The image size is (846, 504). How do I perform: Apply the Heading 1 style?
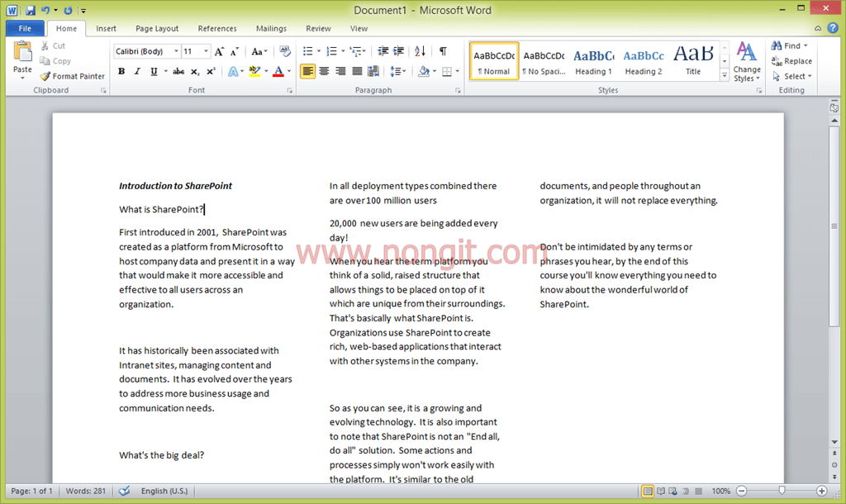tap(594, 61)
